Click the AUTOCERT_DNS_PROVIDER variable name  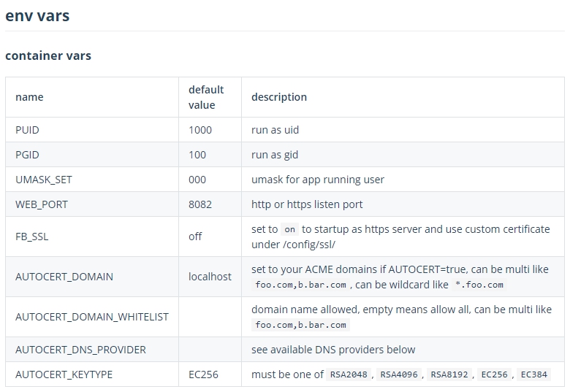pyautogui.click(x=80, y=350)
